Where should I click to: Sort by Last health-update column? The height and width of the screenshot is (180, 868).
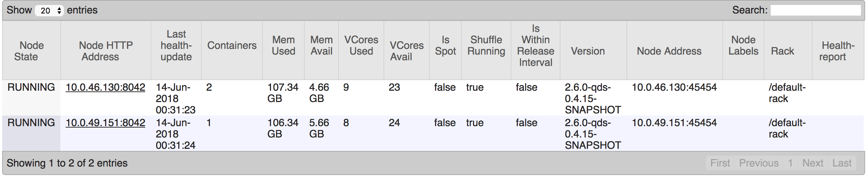coord(176,51)
